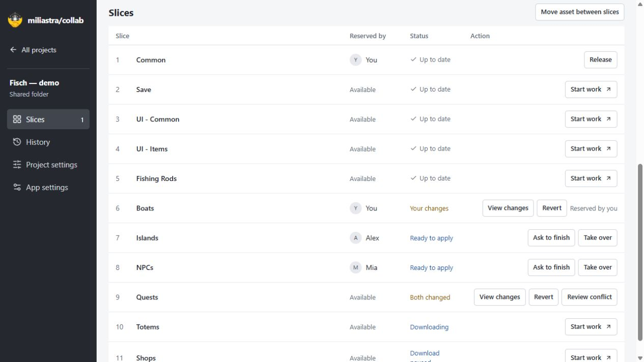Screen dimensions: 644x362
Task: Click the Action column header
Action: (x=480, y=36)
